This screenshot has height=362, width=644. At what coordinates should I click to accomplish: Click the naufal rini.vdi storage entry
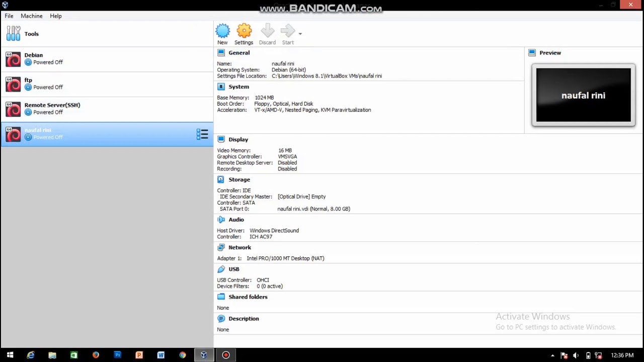[313, 209]
